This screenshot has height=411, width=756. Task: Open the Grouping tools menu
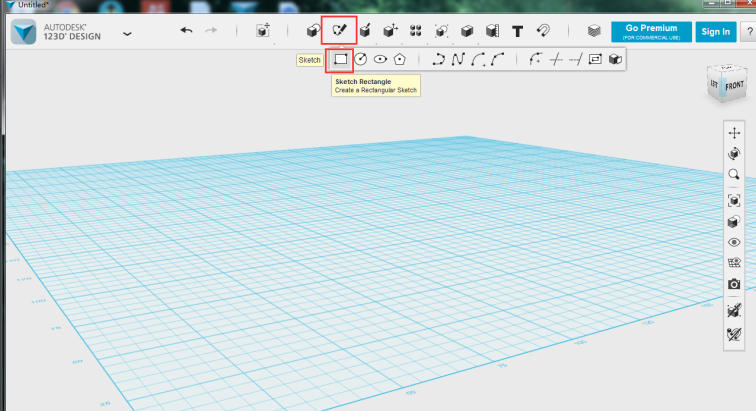coord(441,31)
